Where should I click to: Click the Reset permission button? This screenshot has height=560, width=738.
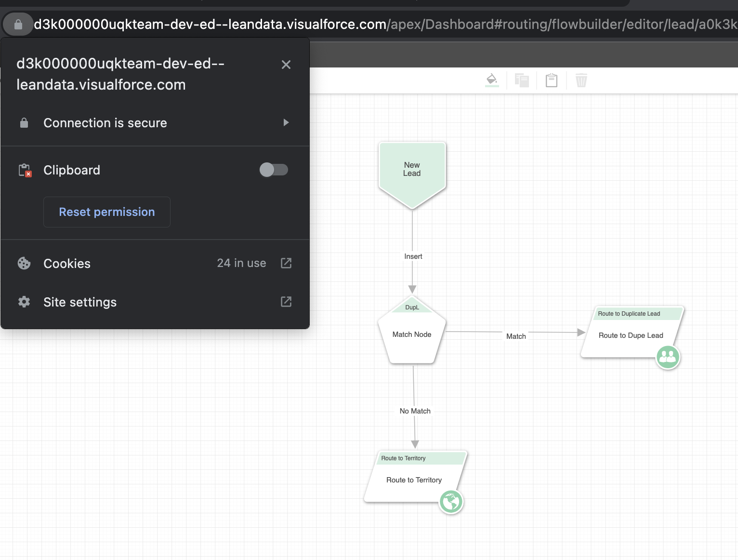pos(107,212)
